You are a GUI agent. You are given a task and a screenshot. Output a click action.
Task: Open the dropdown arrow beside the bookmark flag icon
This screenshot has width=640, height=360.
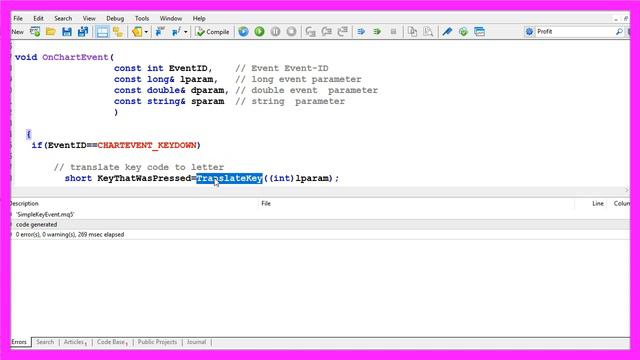pos(186,32)
